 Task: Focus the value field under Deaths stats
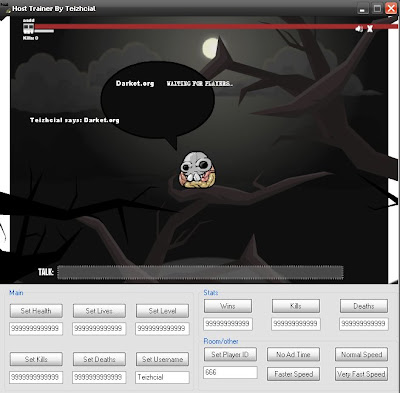click(364, 324)
